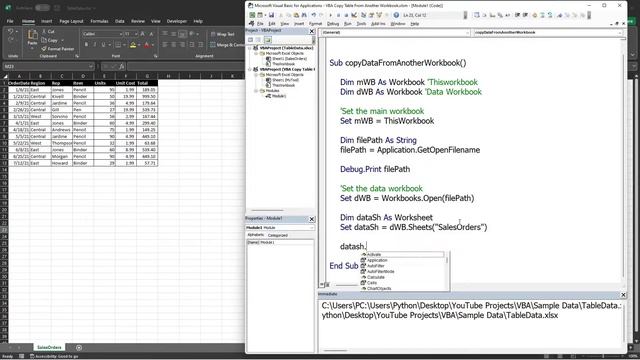Open the copyDataFromAnotherWorkbook procedure dropdown

620,32
